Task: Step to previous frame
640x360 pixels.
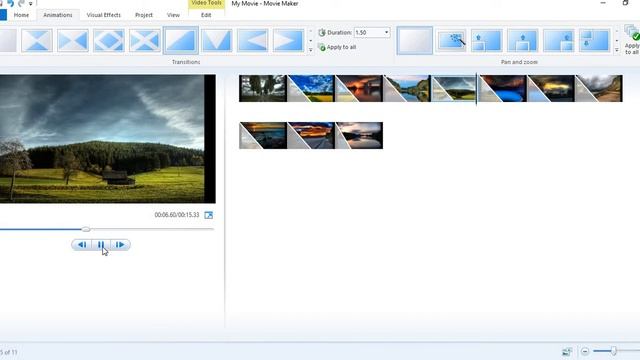Action: point(82,244)
